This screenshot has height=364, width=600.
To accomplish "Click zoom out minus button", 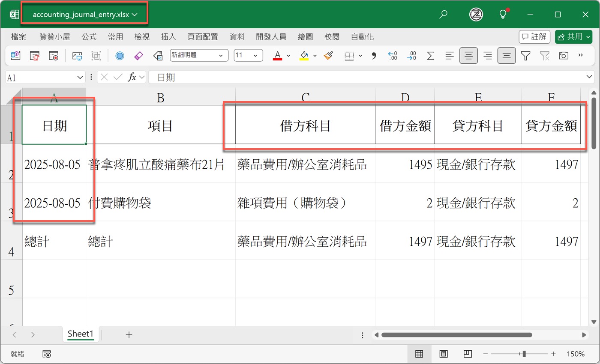I will [x=486, y=354].
